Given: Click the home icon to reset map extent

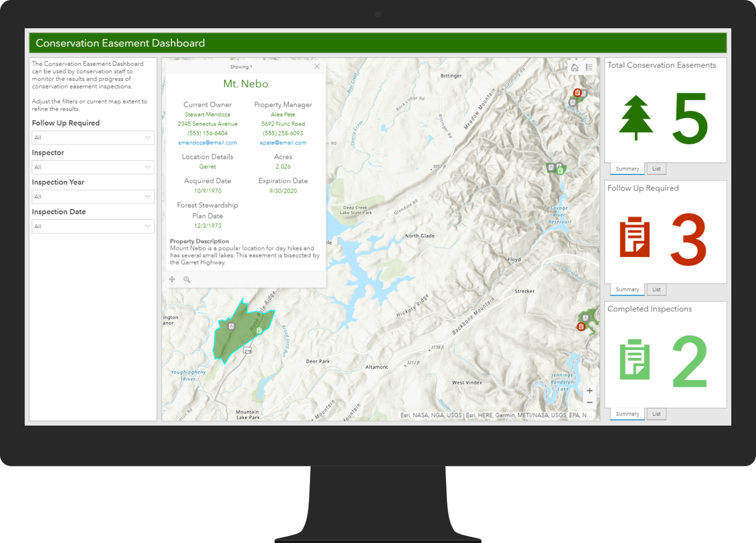Looking at the screenshot, I should [x=575, y=68].
